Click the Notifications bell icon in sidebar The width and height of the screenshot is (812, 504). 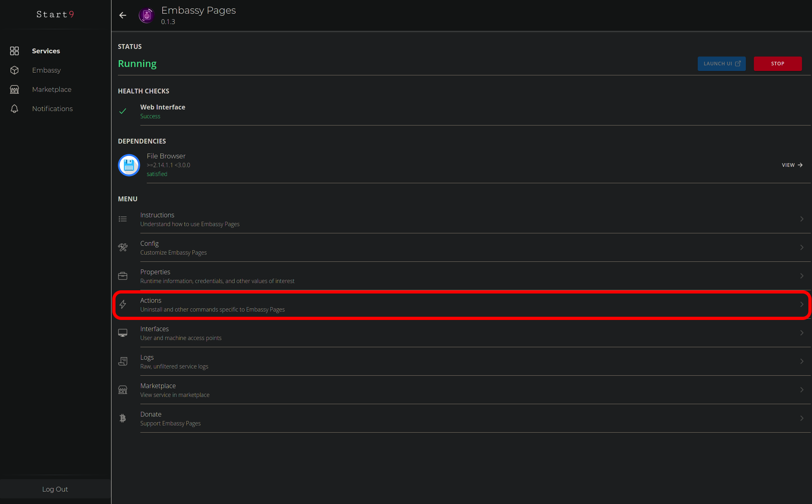coord(14,109)
